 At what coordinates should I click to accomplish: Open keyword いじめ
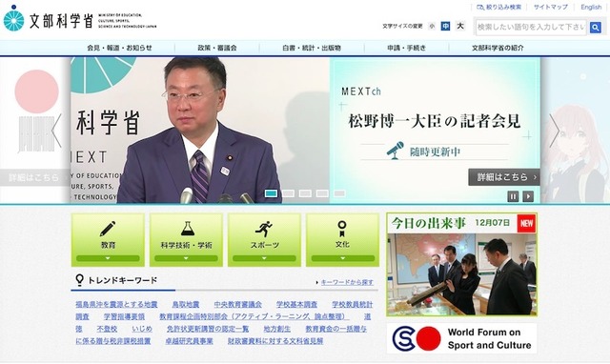142,329
